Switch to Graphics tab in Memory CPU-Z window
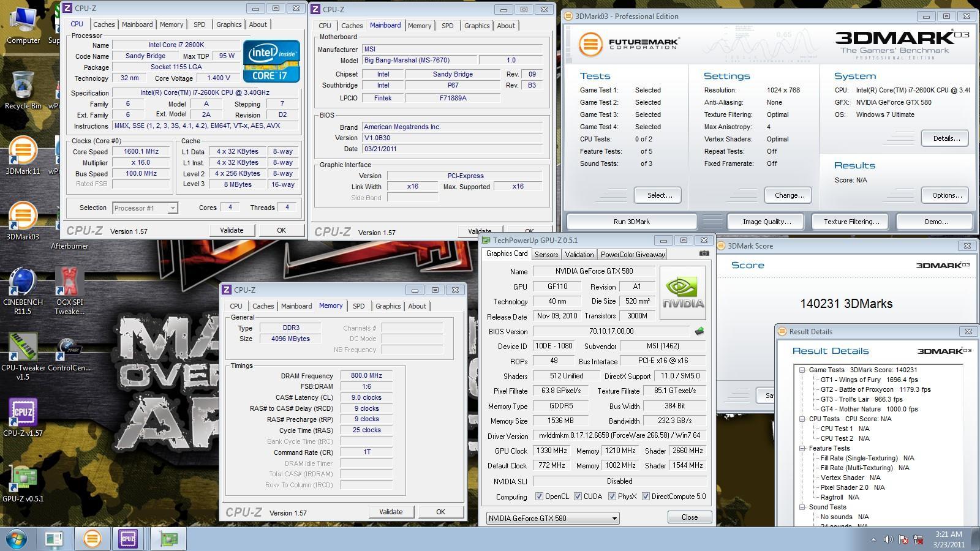The image size is (980, 551). tap(388, 306)
